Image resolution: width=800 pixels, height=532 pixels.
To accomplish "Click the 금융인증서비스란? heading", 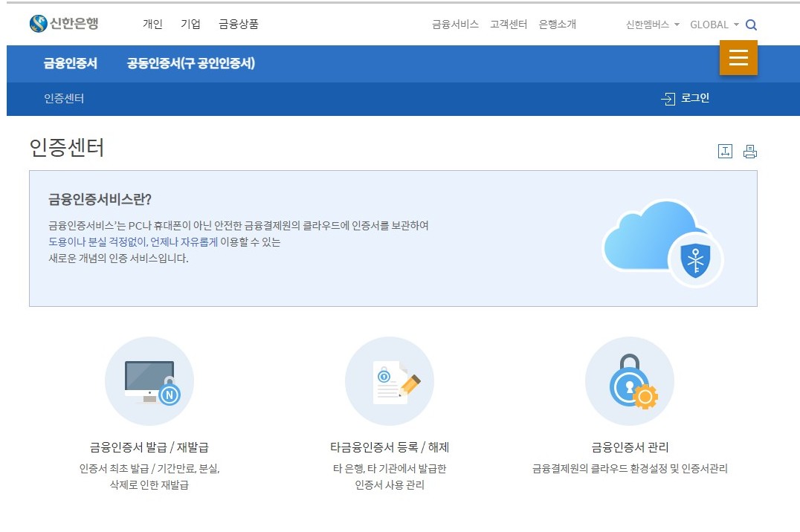I will point(100,199).
